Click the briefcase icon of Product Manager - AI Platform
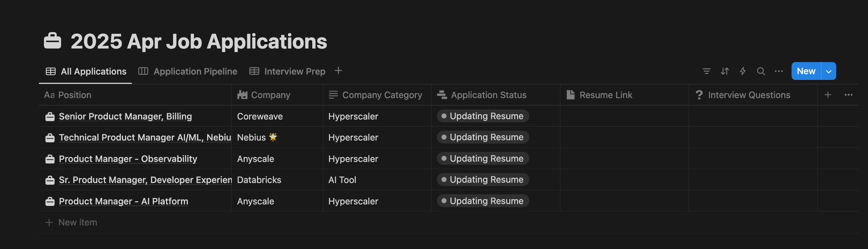The height and width of the screenshot is (249, 868). [x=50, y=202]
